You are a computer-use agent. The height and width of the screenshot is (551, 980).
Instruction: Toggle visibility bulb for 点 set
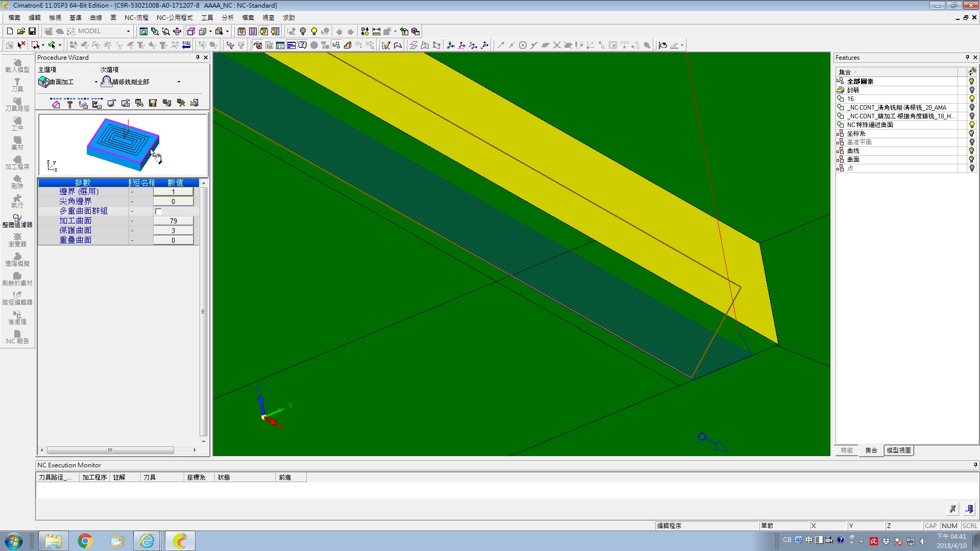pos(971,168)
